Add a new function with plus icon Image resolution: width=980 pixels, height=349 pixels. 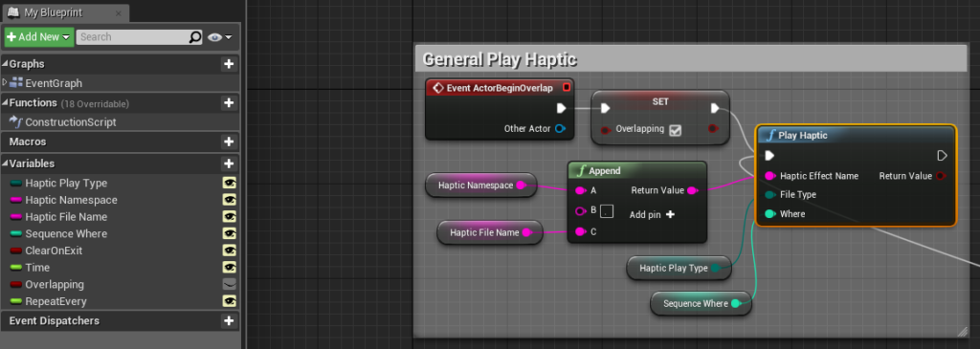point(229,103)
